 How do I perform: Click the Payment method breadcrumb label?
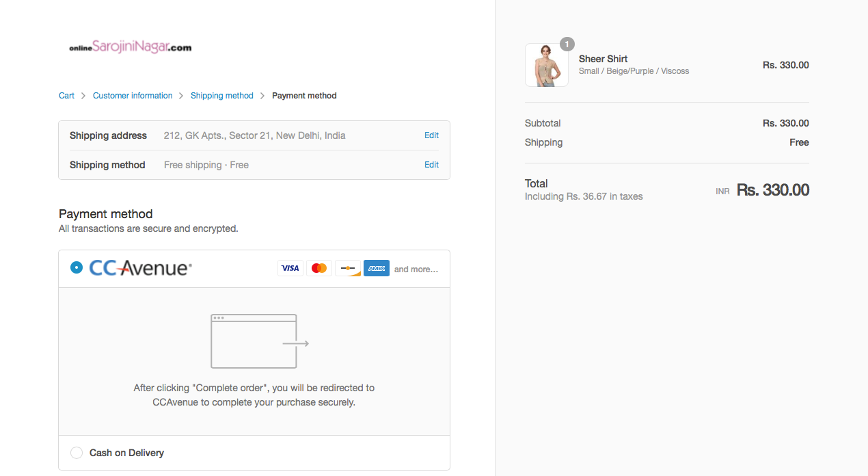(304, 96)
